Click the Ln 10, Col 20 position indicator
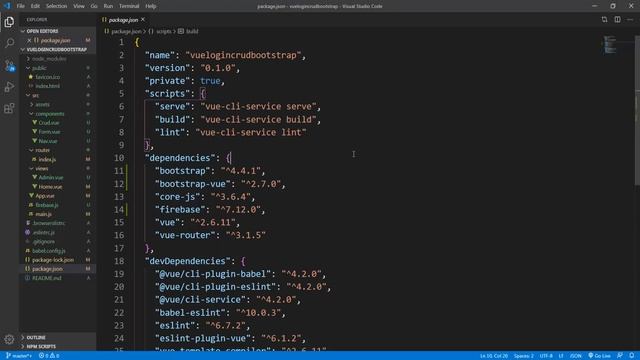Viewport: 640px width, 360px height. click(x=494, y=356)
